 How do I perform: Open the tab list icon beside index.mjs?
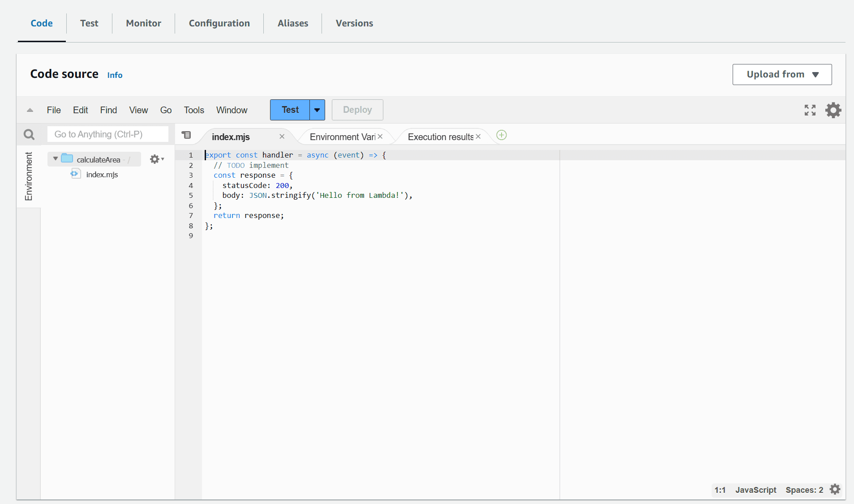(186, 135)
